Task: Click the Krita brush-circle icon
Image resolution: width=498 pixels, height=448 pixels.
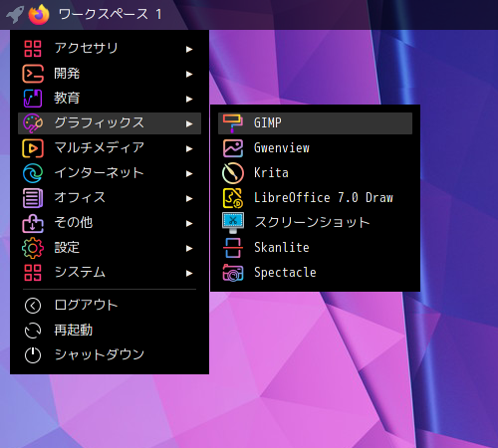Action: (x=233, y=173)
